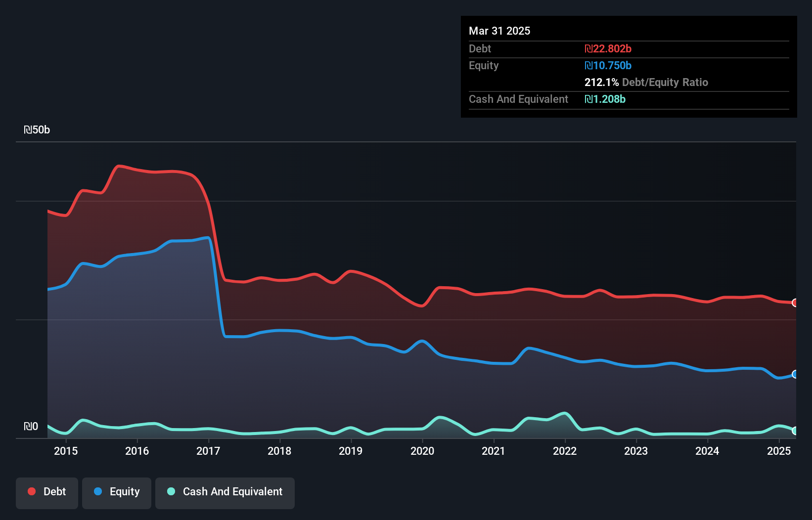Select the blue Equity legend dot

[97, 491]
